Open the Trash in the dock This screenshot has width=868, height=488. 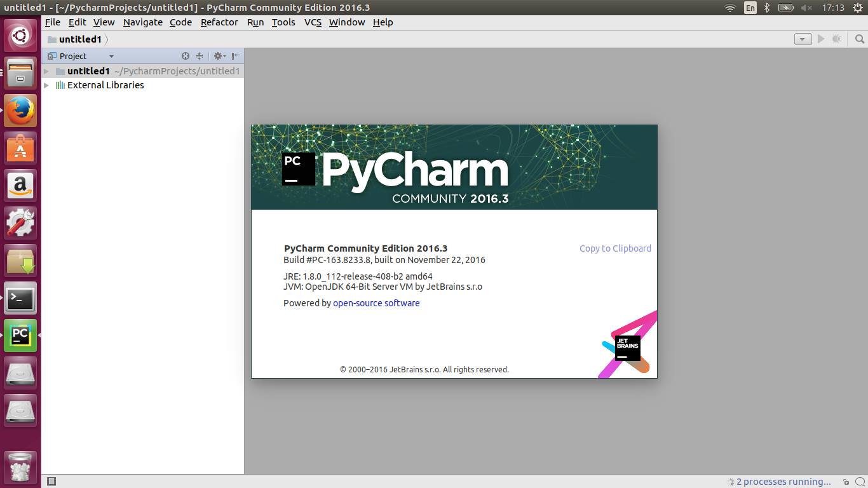pos(20,467)
